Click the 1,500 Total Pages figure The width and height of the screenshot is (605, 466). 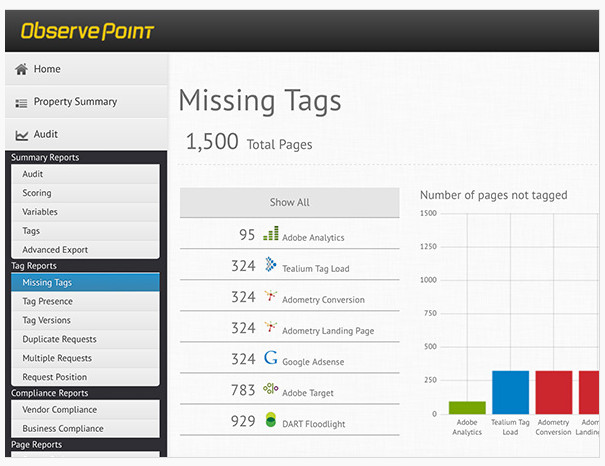[x=212, y=141]
